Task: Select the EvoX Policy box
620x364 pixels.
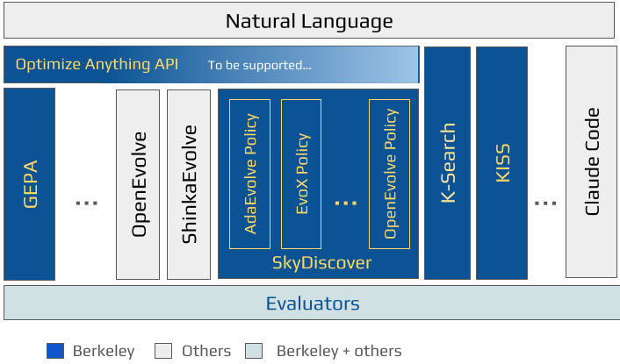Action: 303,173
